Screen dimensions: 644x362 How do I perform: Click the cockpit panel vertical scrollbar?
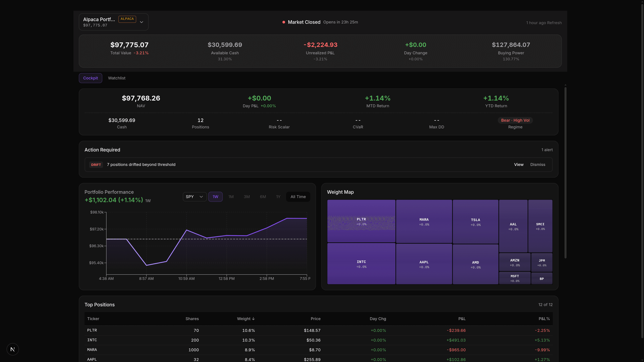point(565,172)
